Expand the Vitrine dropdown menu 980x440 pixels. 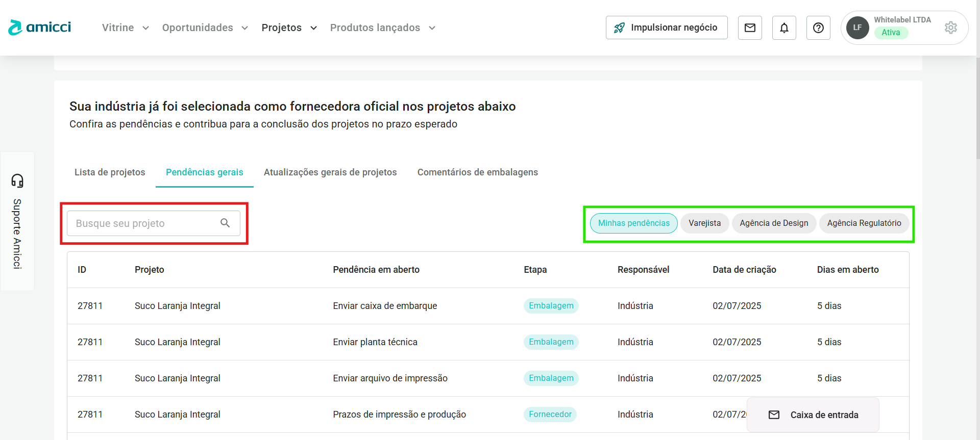[x=125, y=28]
